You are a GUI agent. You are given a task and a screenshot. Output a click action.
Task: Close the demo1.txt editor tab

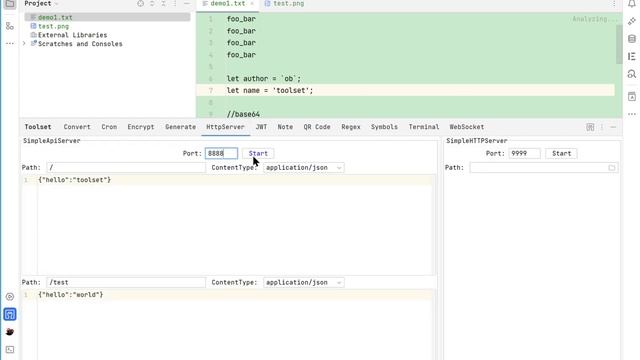tap(252, 4)
